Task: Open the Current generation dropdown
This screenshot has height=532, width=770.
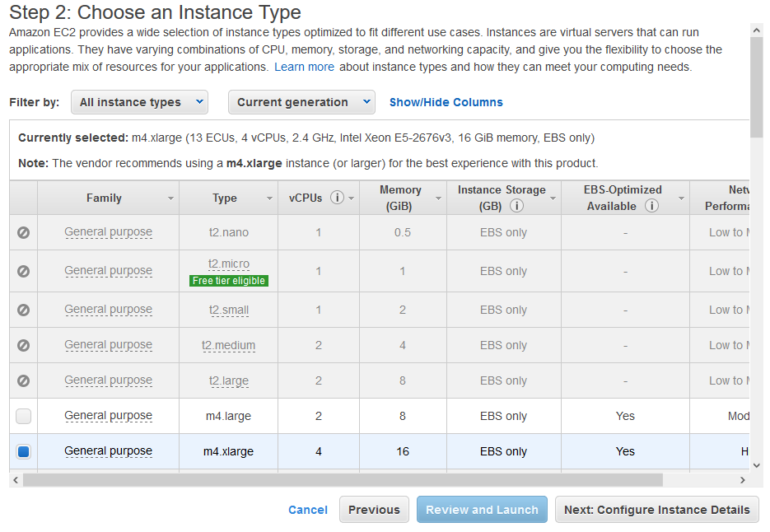Action: click(301, 102)
